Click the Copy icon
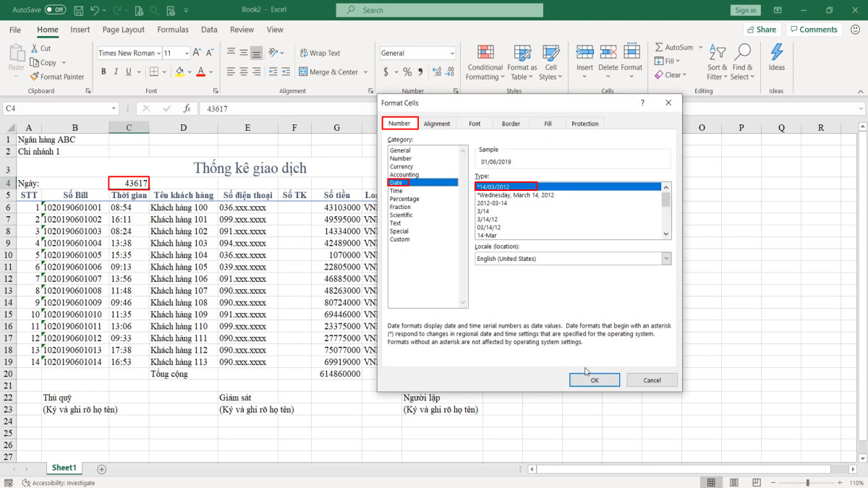Screen dimensions: 868x488 click(x=35, y=63)
